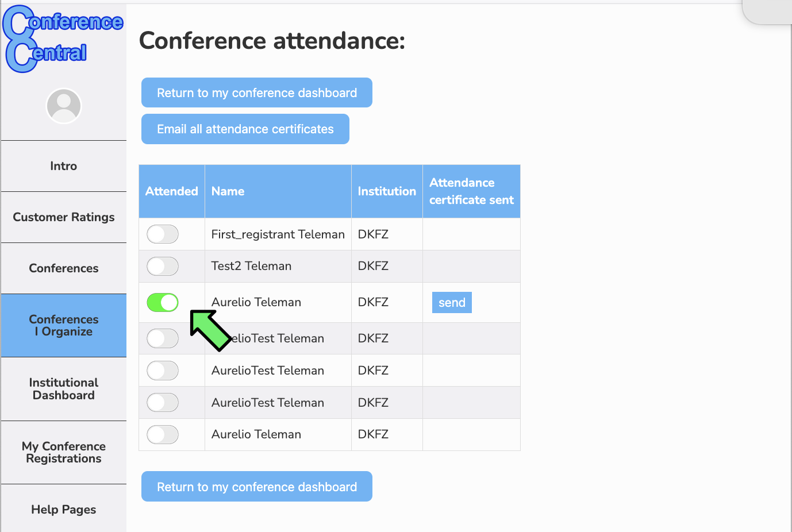Toggle attendance for First_registrant Teleman
Screen dimensions: 792x532
click(163, 234)
